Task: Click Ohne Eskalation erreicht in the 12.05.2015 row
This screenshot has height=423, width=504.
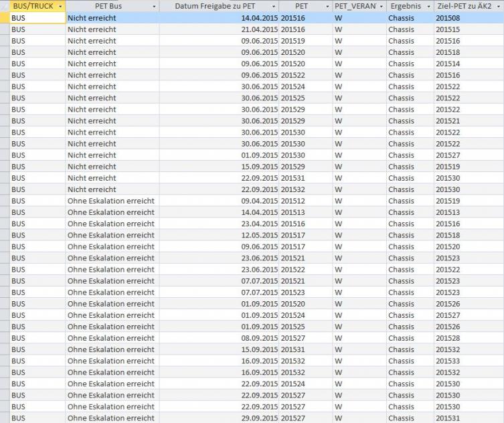Action: pos(111,236)
